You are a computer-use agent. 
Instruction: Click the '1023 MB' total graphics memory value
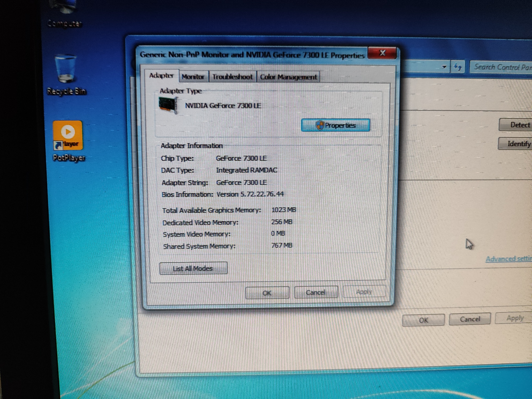coord(283,210)
